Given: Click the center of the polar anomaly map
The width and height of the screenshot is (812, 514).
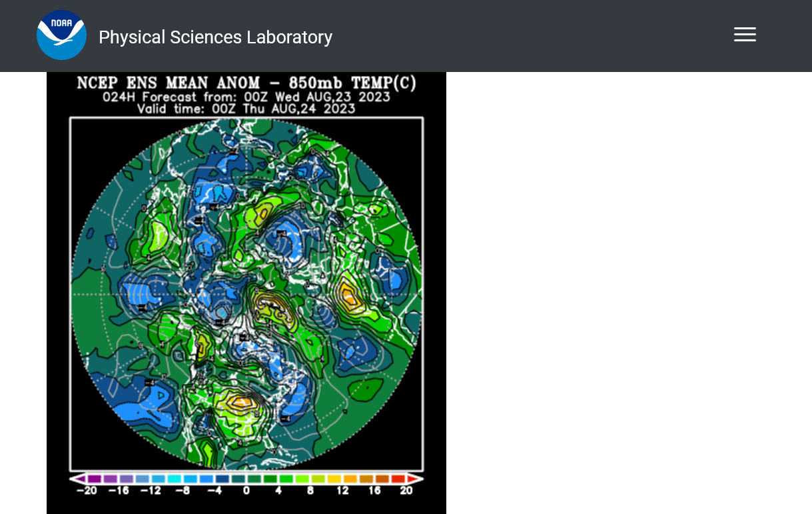Looking at the screenshot, I should 246,295.
